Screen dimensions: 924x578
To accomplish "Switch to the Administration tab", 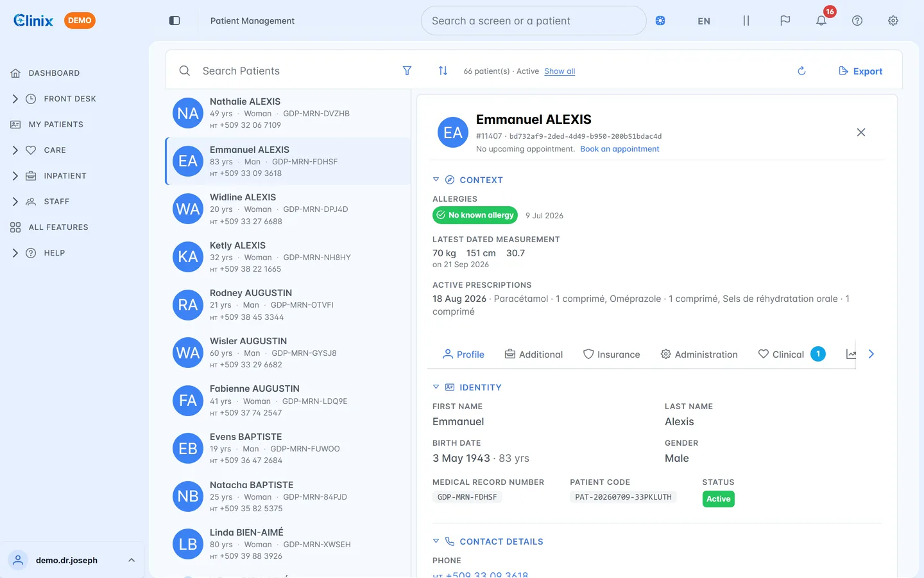I will (699, 354).
